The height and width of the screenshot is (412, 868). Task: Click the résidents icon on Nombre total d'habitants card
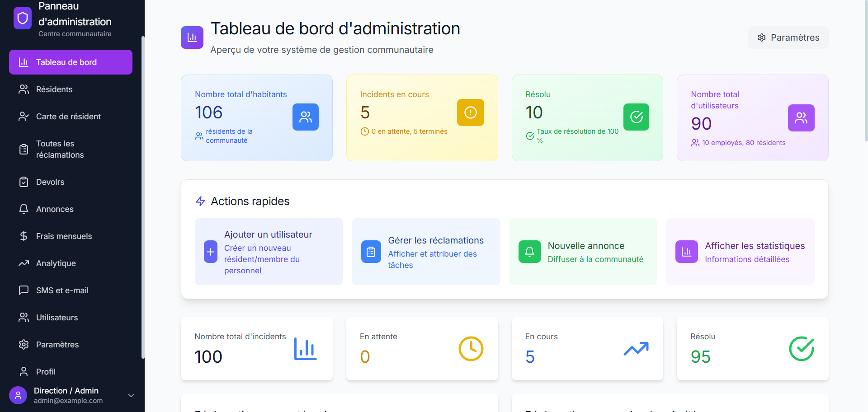(x=306, y=117)
